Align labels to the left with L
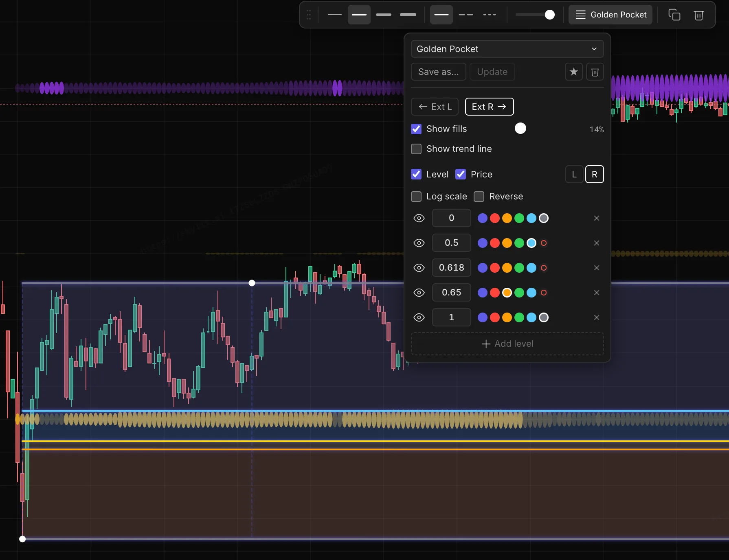The height and width of the screenshot is (560, 729). [x=574, y=174]
